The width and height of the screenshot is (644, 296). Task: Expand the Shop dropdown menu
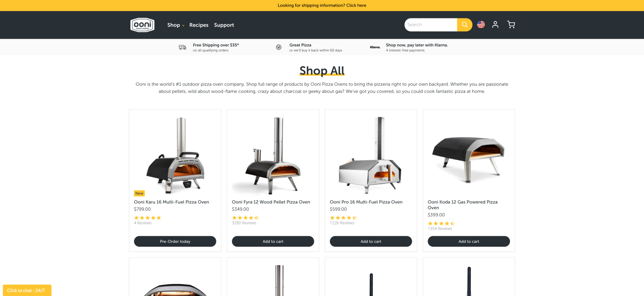176,25
